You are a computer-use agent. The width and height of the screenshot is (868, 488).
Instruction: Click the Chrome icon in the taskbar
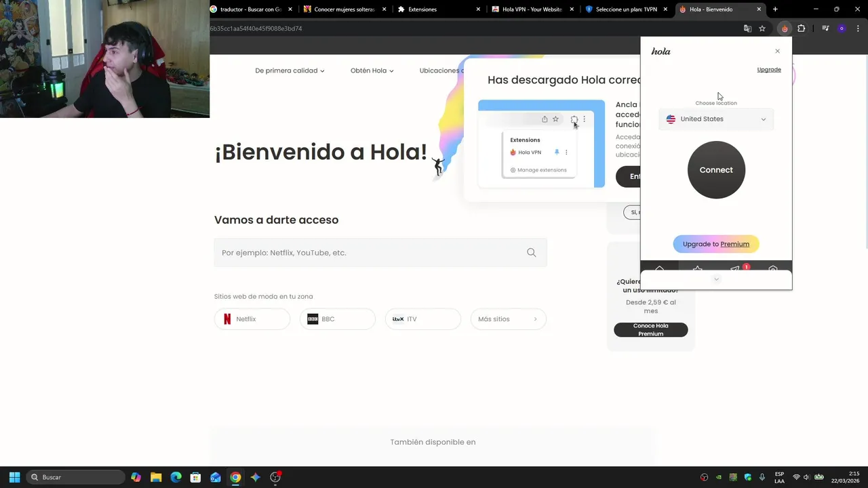[x=235, y=477]
